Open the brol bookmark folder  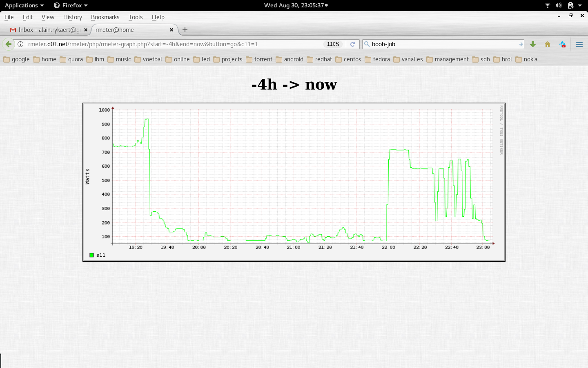click(x=503, y=59)
